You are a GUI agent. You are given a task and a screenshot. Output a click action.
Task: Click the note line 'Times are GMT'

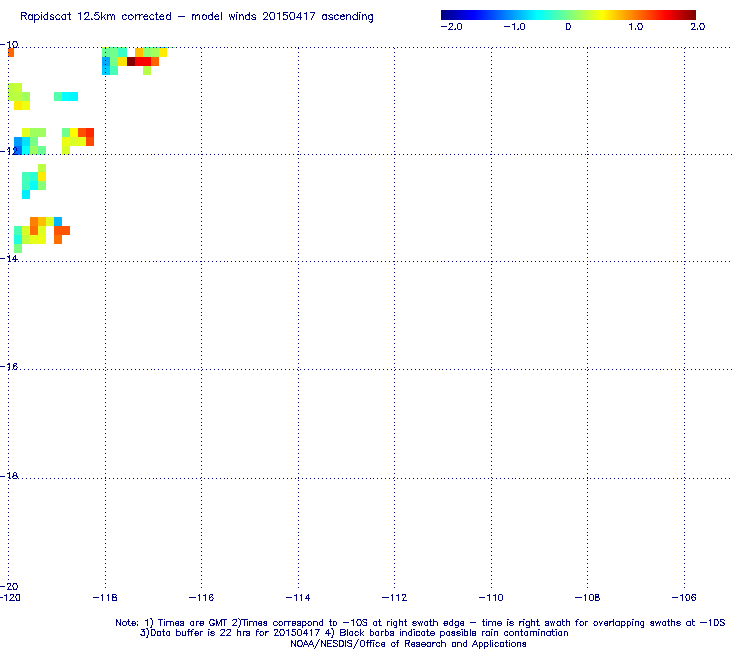tap(192, 623)
